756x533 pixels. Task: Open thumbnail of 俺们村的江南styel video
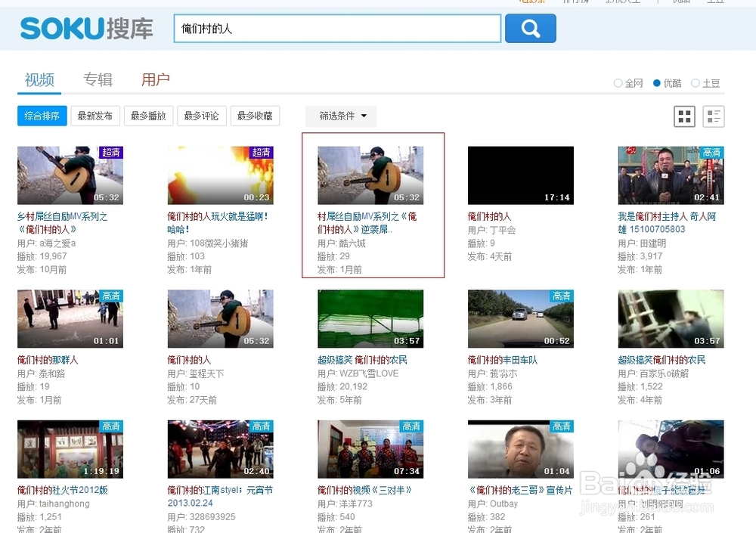pyautogui.click(x=220, y=449)
